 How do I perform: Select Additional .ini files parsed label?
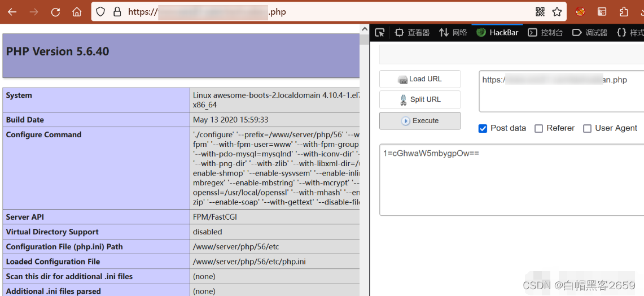click(x=54, y=291)
